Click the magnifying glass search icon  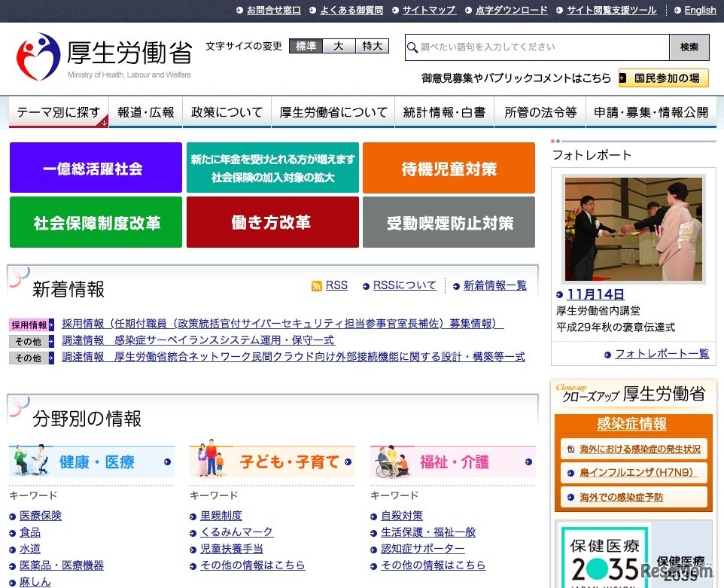pyautogui.click(x=412, y=47)
